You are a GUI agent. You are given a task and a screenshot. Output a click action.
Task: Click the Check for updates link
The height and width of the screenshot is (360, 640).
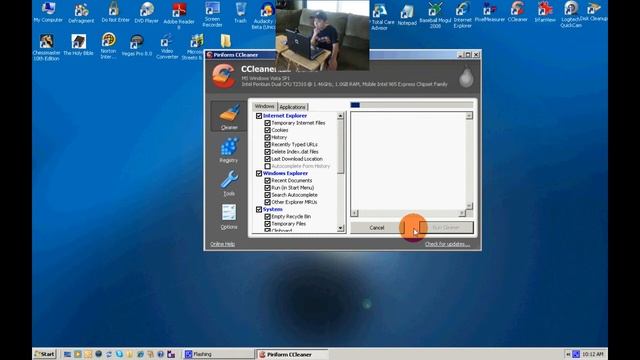tap(447, 244)
